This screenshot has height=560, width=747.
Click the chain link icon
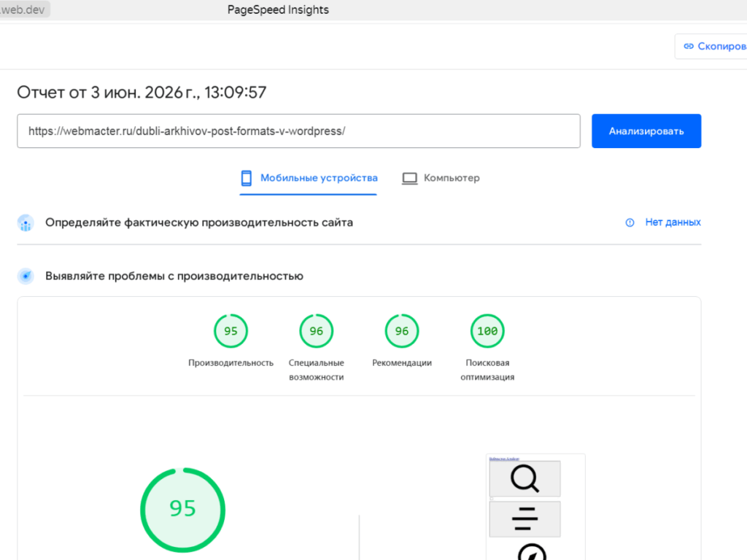click(689, 46)
